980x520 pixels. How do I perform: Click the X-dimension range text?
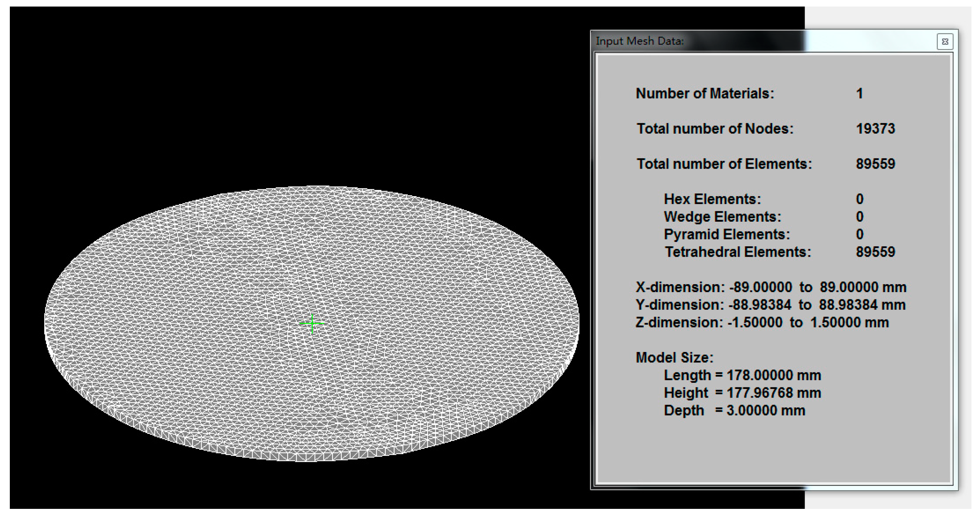(771, 287)
